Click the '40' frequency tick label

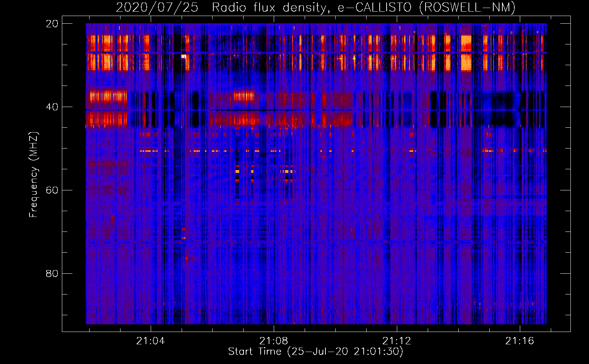click(52, 107)
